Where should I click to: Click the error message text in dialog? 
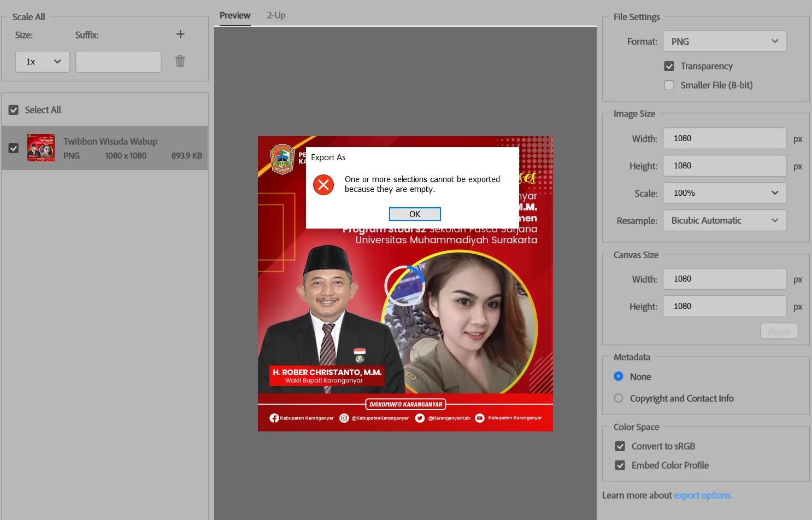pyautogui.click(x=422, y=184)
